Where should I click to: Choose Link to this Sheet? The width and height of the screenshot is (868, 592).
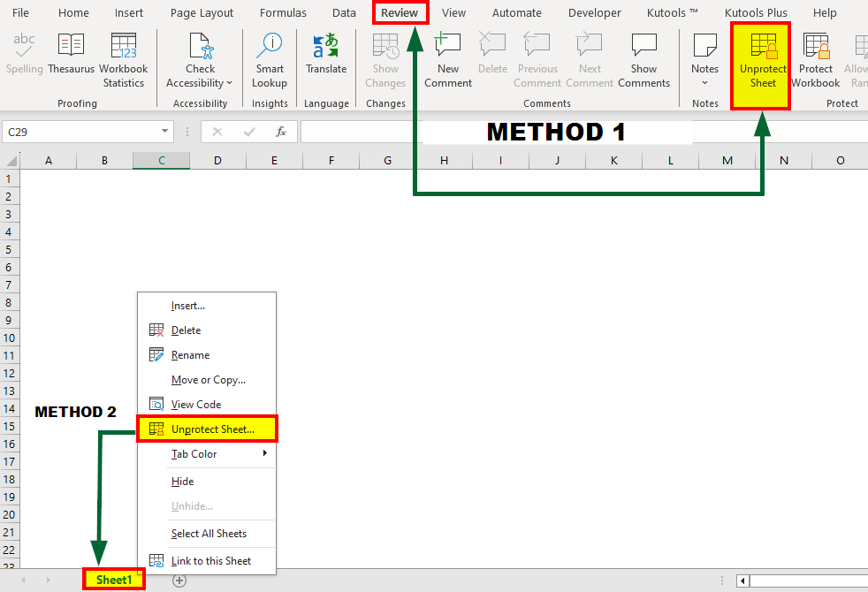207,561
